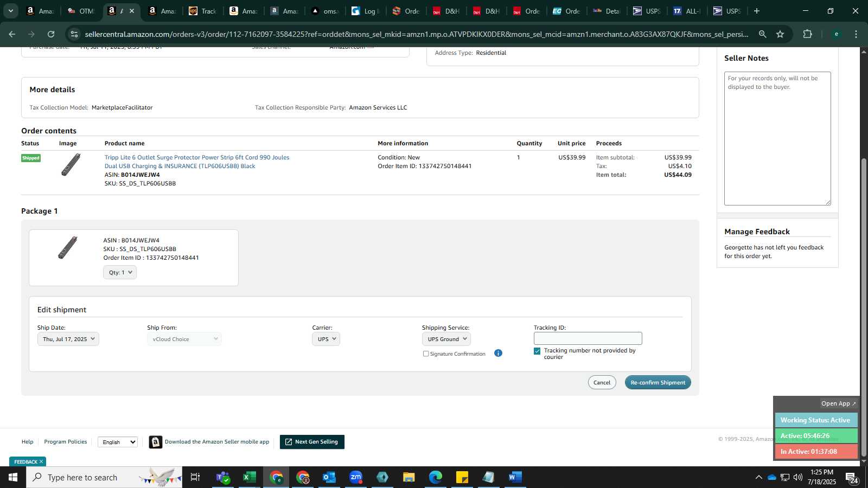Click Open App in the status widget
Image resolution: width=868 pixels, height=488 pixels.
pos(838,403)
